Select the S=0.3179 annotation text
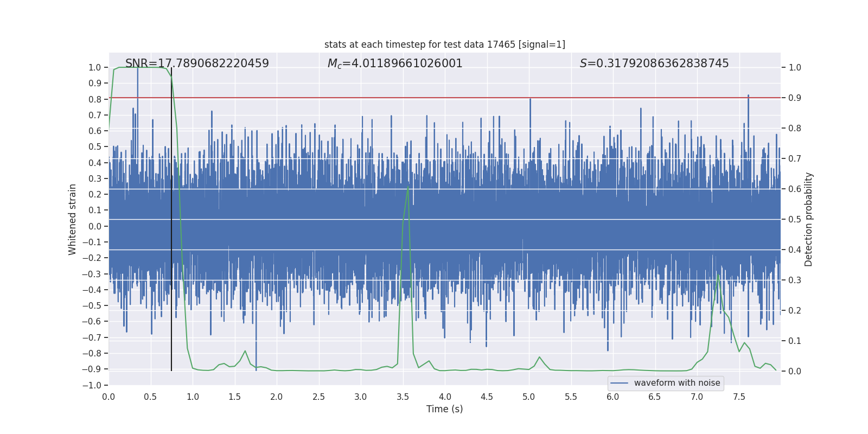This screenshot has height=434, width=868. point(654,63)
